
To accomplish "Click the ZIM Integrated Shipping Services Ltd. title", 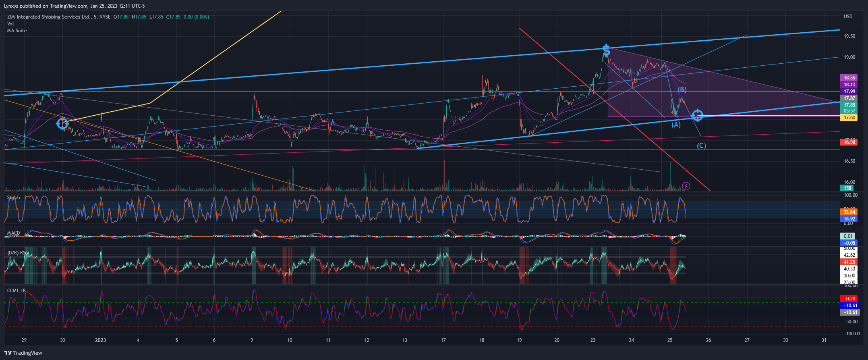I will tap(49, 17).
